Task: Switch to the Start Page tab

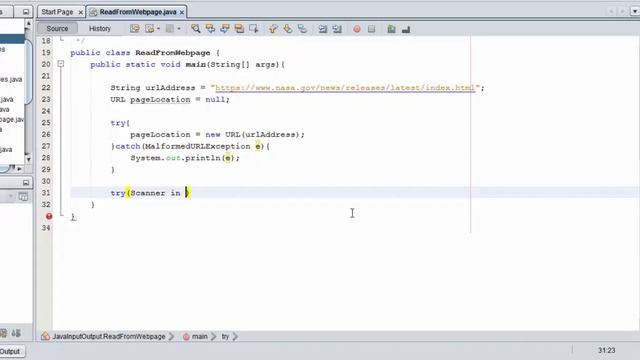Action: coord(57,12)
